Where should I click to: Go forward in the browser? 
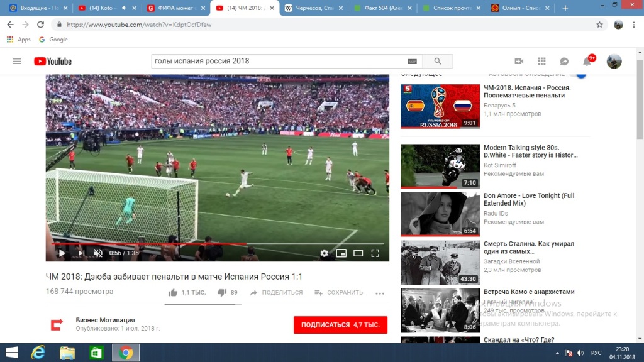[25, 25]
